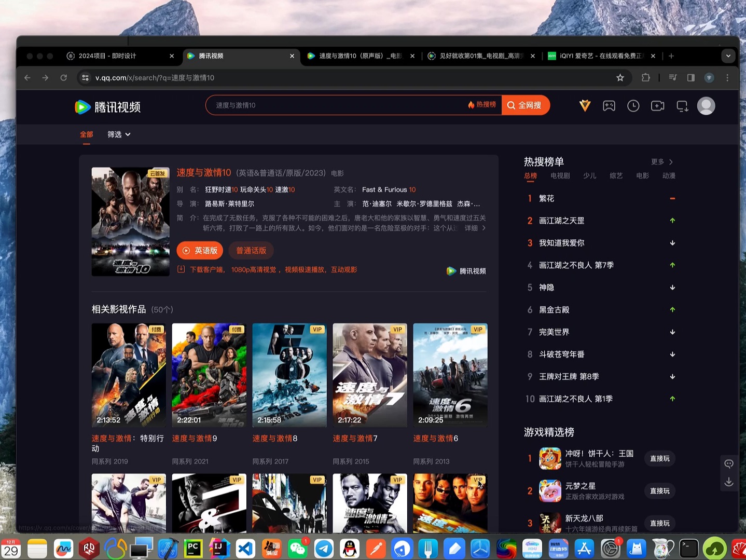Switch to 2024项目 - 即时设计 browser tab
746x560 pixels.
pyautogui.click(x=120, y=56)
